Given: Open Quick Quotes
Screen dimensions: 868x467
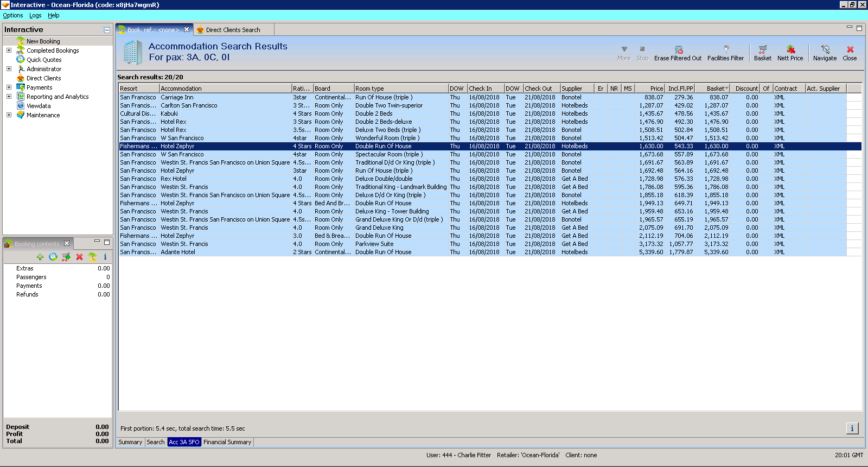Looking at the screenshot, I should 44,60.
